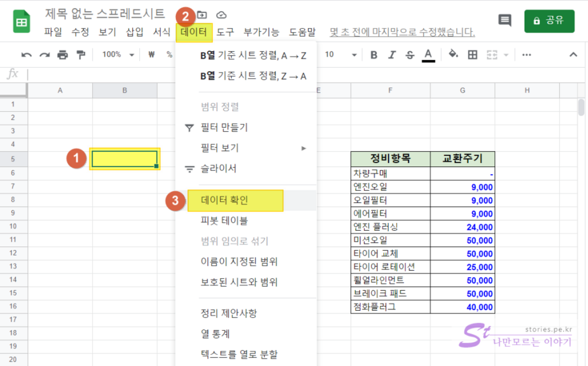588x366 pixels.
Task: Click the green 공유 button
Action: [x=549, y=21]
